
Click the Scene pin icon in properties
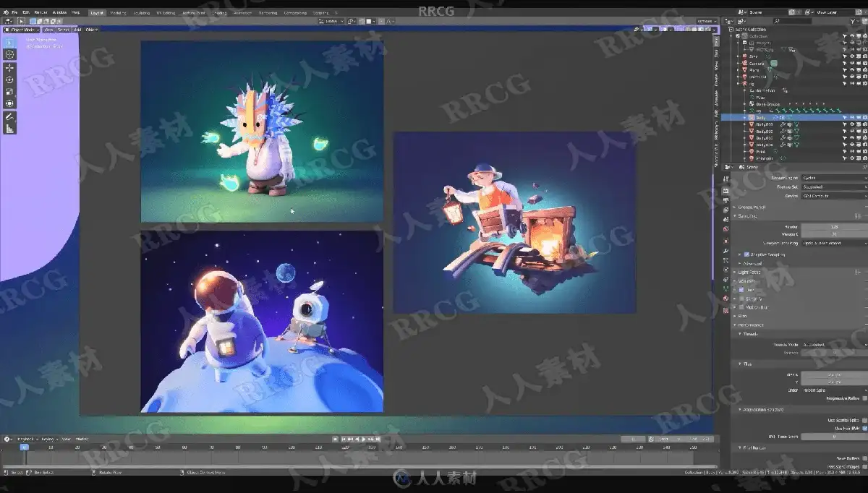tap(865, 168)
